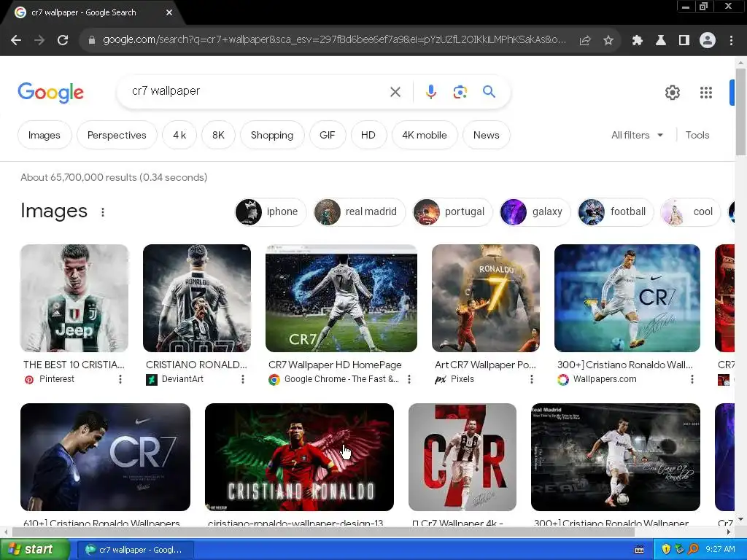Open the Chrome profile avatar
Screen dimensions: 747x560
pyautogui.click(x=708, y=41)
